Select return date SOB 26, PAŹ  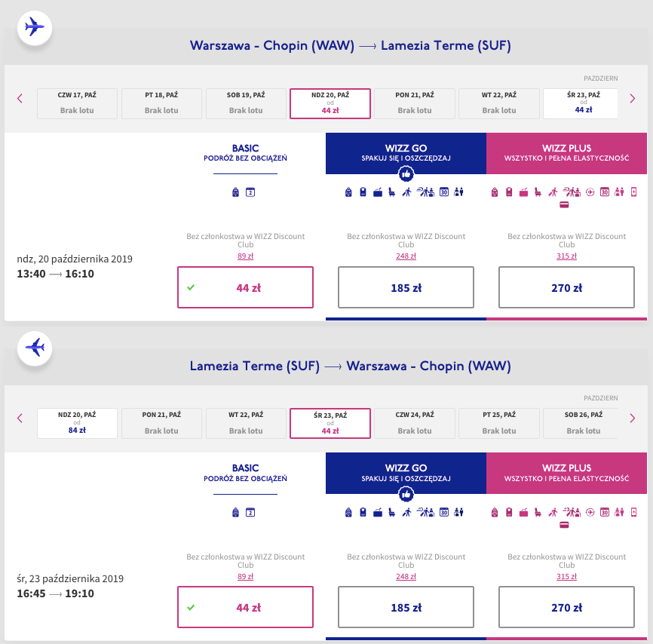click(x=581, y=423)
